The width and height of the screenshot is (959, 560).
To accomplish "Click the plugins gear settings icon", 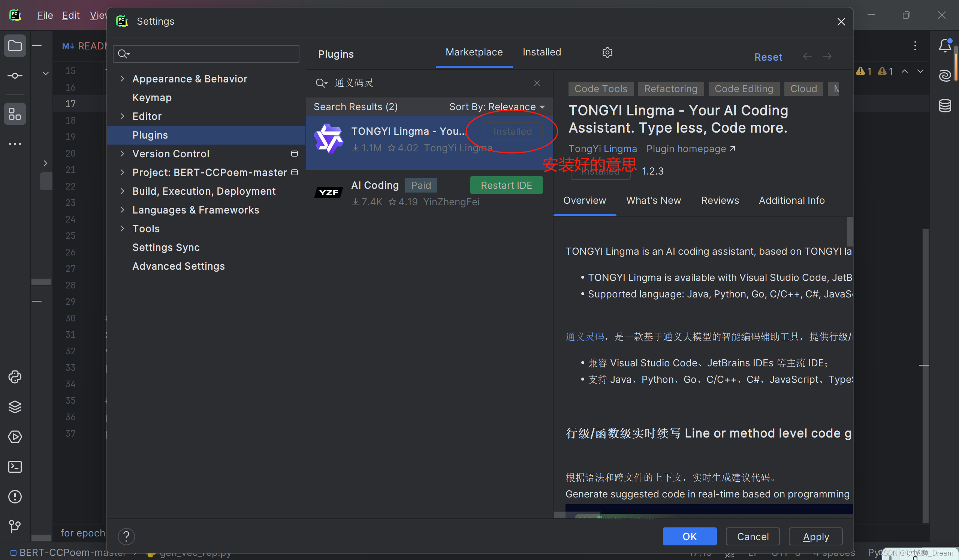I will pos(607,52).
